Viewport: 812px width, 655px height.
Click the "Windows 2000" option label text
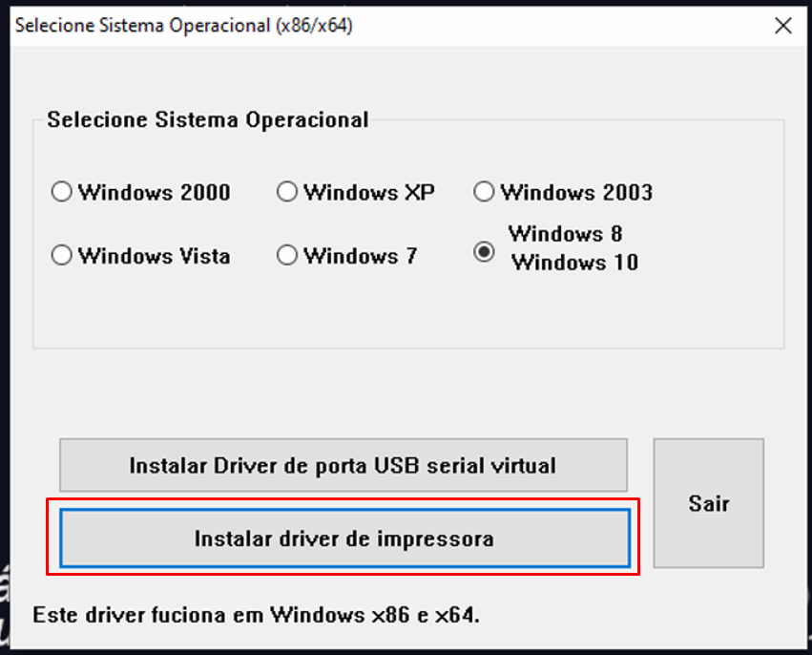(x=154, y=192)
